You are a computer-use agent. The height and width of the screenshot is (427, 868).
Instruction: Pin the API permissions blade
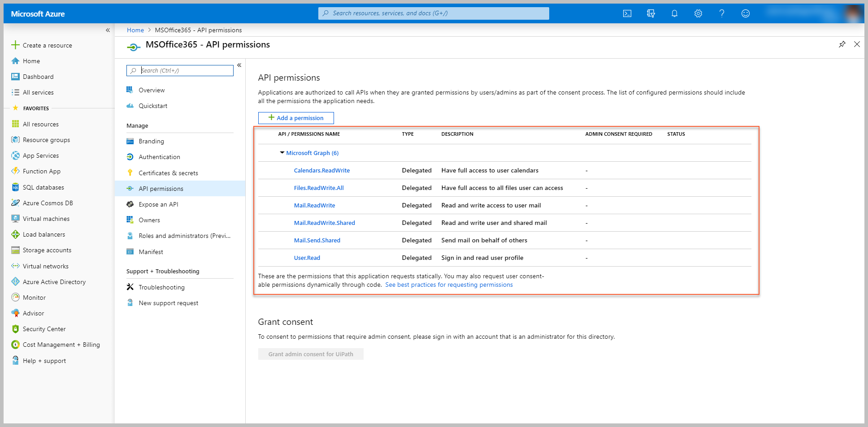pyautogui.click(x=842, y=44)
